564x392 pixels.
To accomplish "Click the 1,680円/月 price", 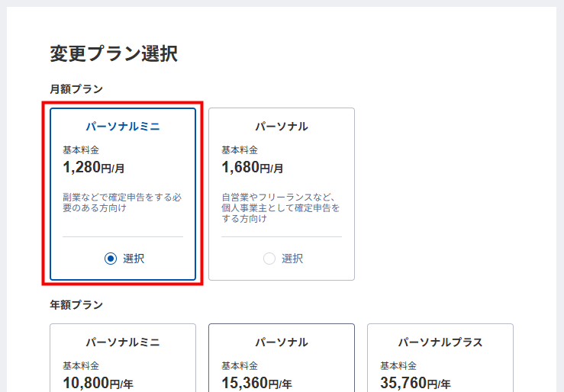I will [252, 168].
